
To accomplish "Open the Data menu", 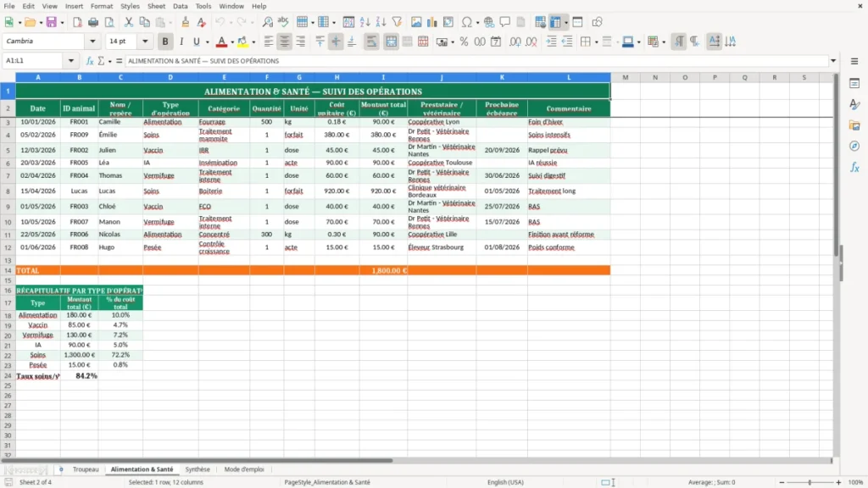I will [180, 6].
